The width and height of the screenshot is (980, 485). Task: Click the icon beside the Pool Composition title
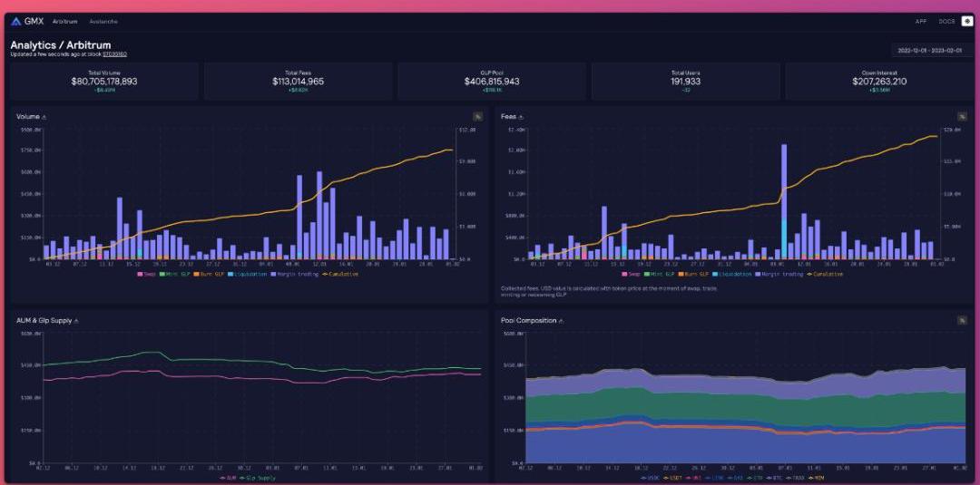pos(563,321)
